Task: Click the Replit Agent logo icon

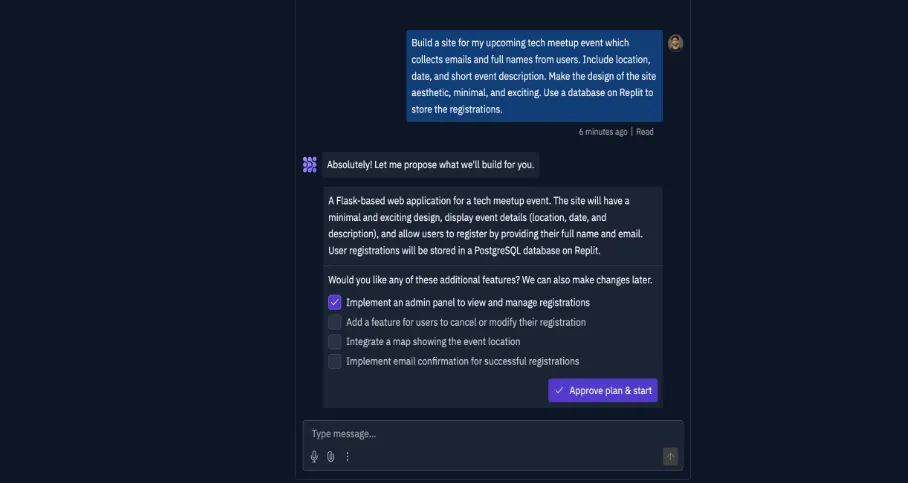Action: click(x=310, y=164)
